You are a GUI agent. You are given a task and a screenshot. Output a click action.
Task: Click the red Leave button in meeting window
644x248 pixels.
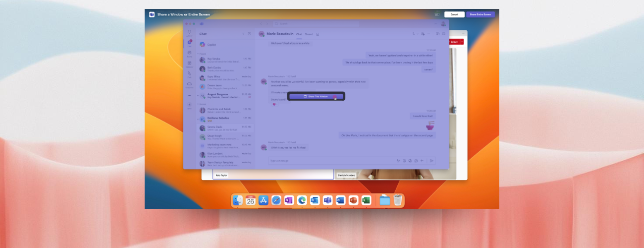(x=454, y=42)
